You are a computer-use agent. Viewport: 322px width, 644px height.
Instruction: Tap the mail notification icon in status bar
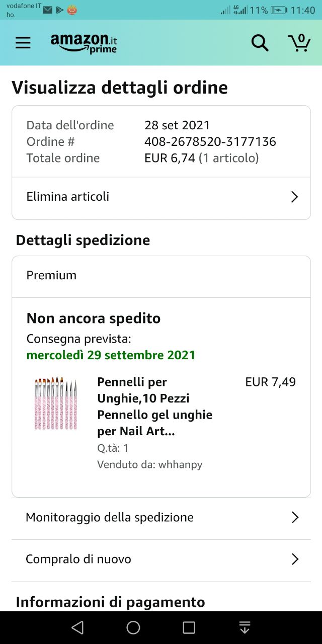coord(48,10)
